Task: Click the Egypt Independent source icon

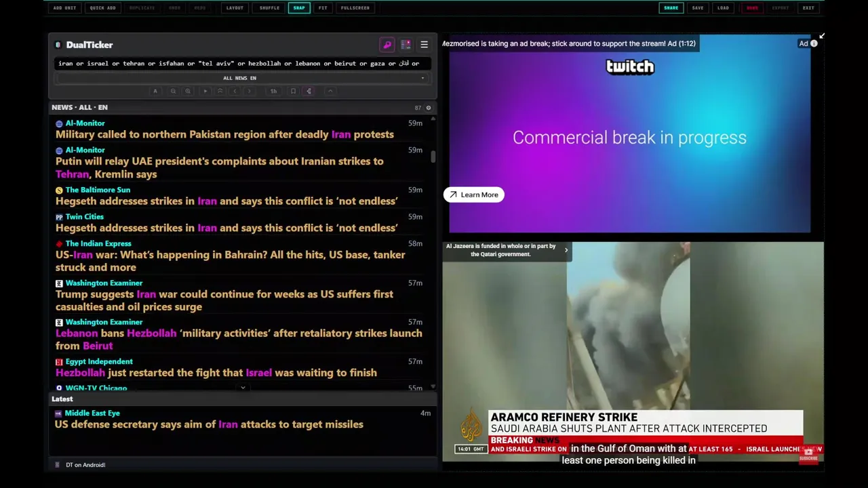Action: click(59, 362)
